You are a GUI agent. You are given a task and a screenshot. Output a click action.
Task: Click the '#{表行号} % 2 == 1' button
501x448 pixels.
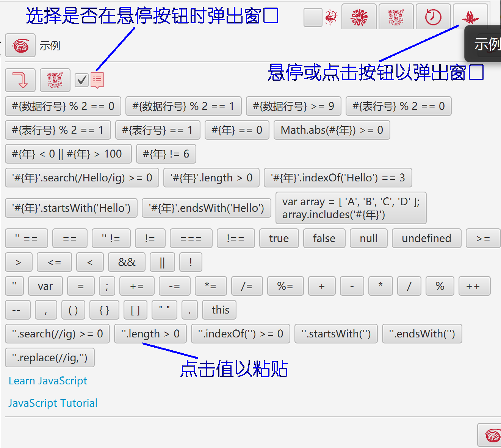pos(58,130)
